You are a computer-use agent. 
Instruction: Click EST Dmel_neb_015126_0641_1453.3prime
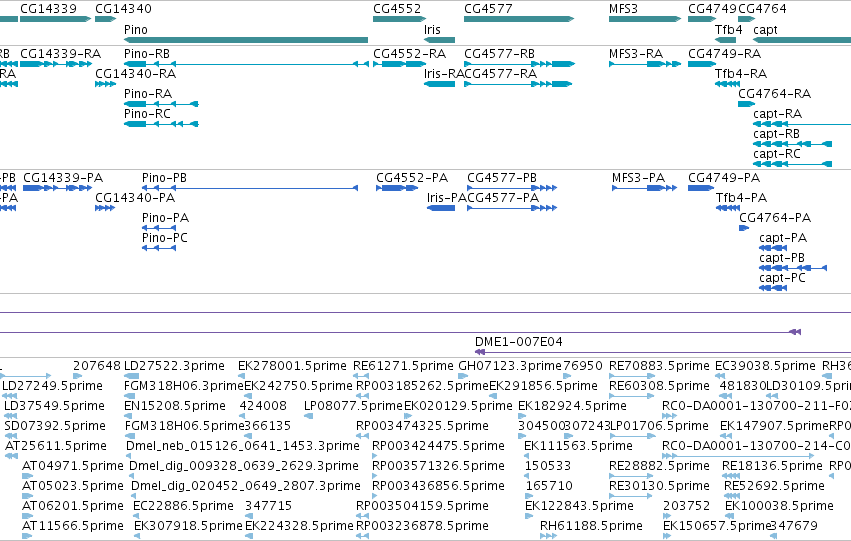point(129,456)
